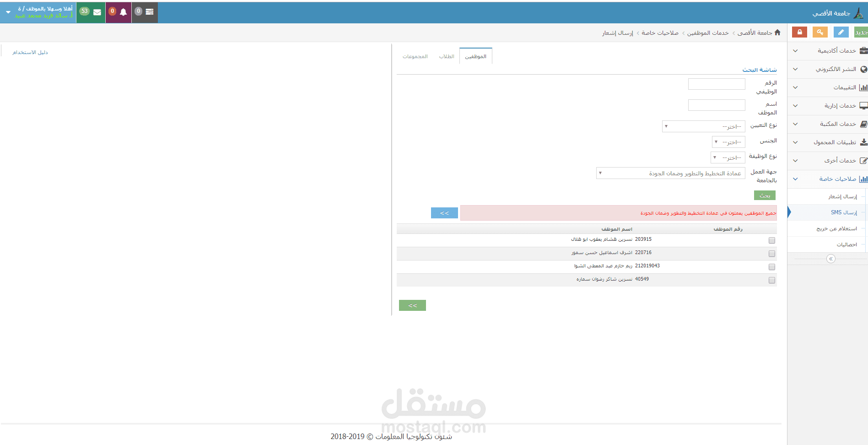Open the الجنس dropdown
This screenshot has height=445, width=868.
(728, 142)
